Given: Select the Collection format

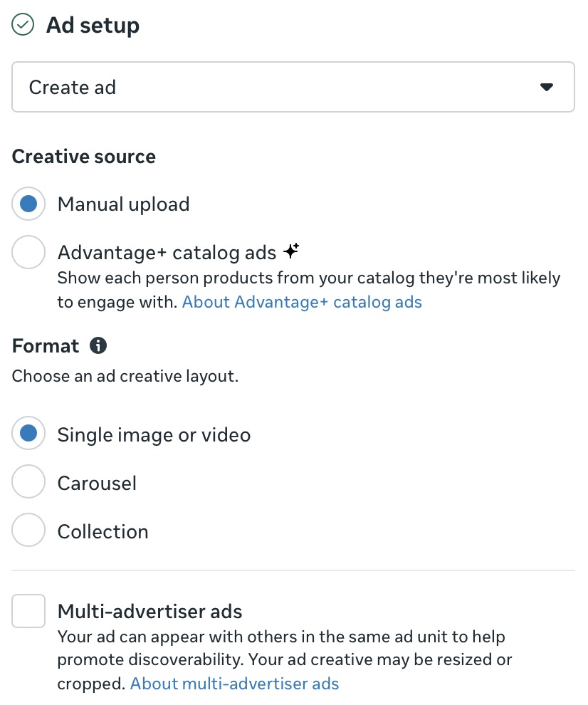Looking at the screenshot, I should (x=28, y=530).
